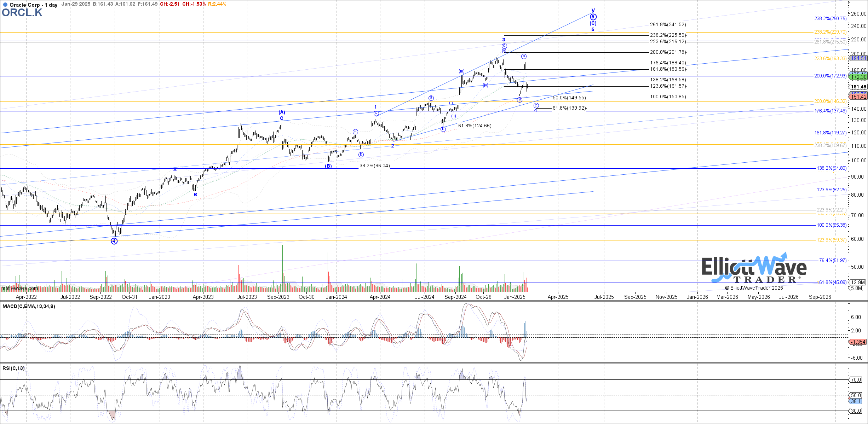This screenshot has height=424, width=868.
Task: Select retracement label 61.8%(124.66)
Action: point(475,126)
